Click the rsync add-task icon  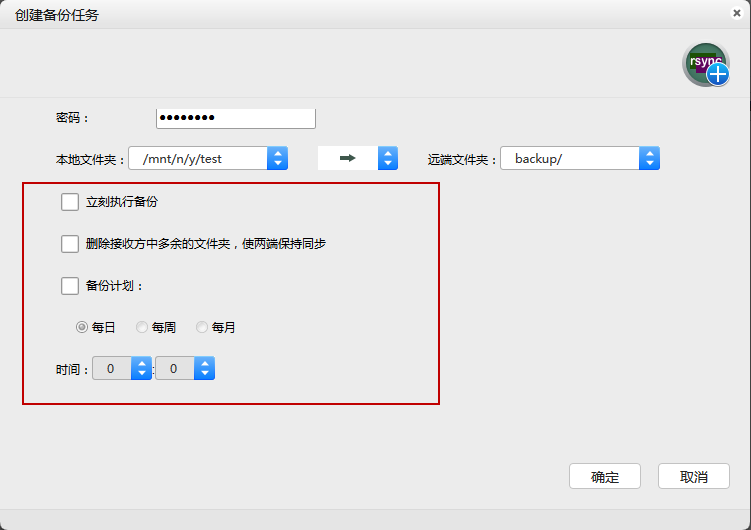706,64
